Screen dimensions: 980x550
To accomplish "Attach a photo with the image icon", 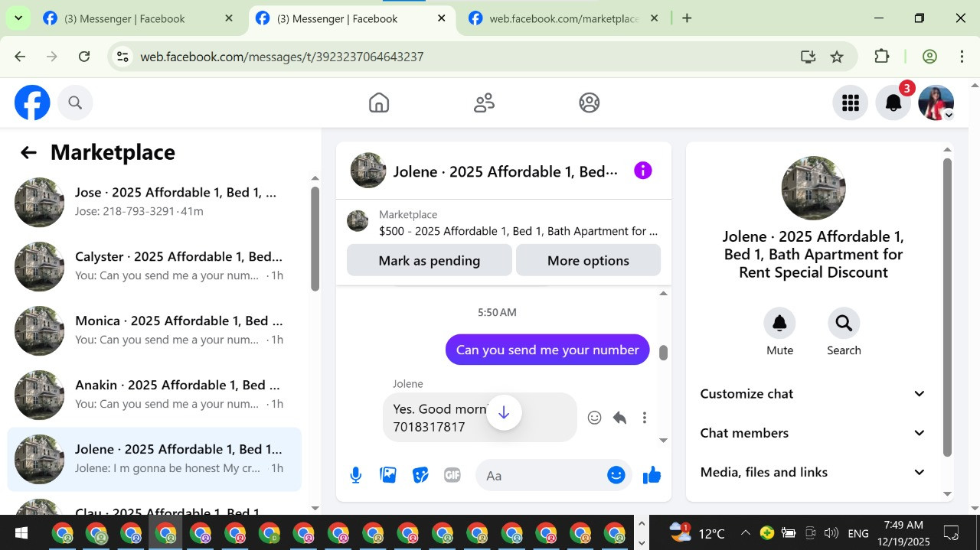I will point(388,476).
